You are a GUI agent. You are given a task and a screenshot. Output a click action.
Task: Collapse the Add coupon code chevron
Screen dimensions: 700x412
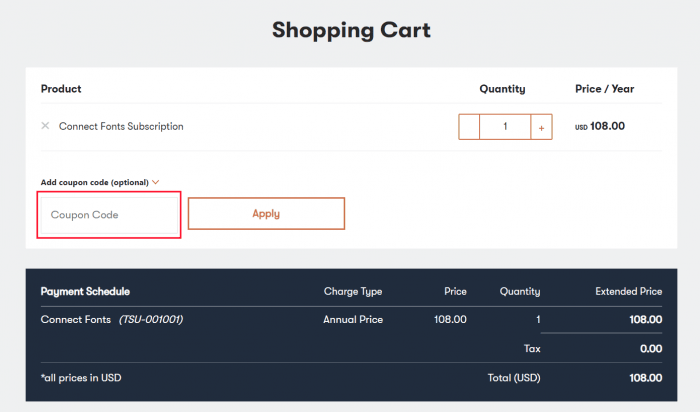click(x=155, y=182)
